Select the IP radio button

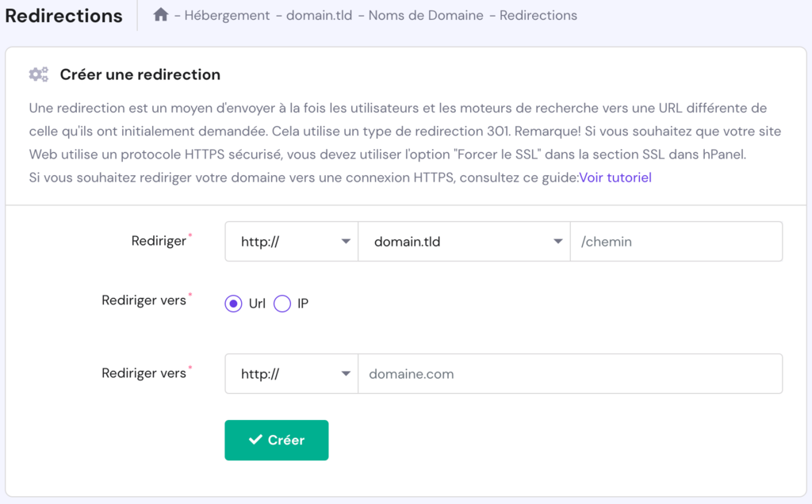pyautogui.click(x=282, y=304)
